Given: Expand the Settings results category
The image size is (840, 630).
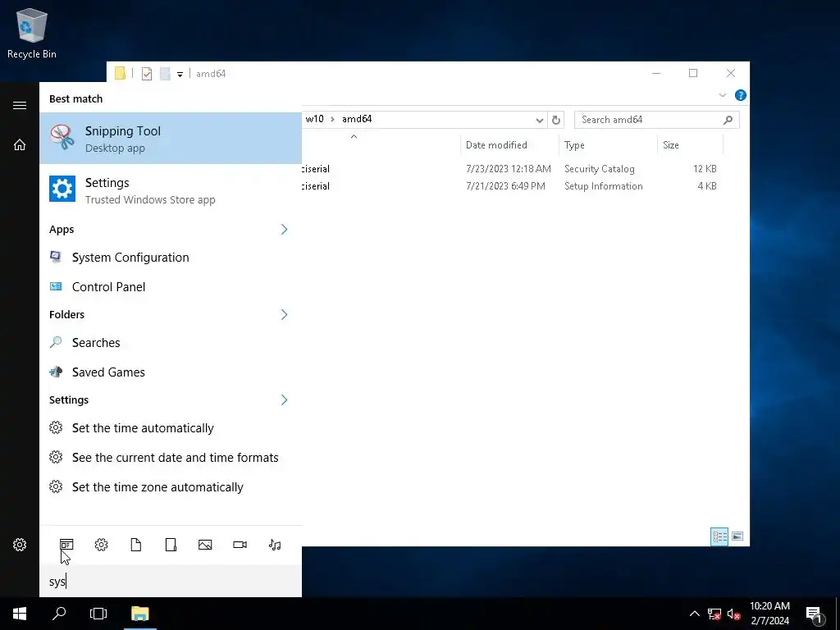Looking at the screenshot, I should click(284, 400).
